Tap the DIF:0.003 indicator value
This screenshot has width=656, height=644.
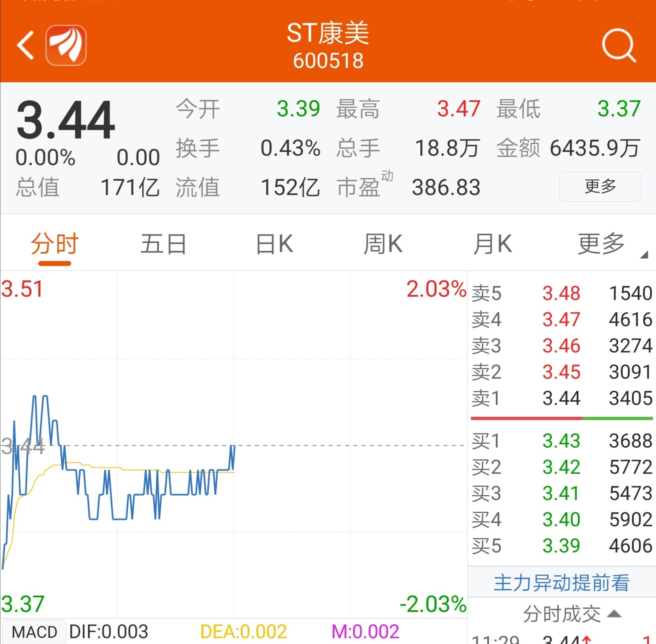click(109, 632)
